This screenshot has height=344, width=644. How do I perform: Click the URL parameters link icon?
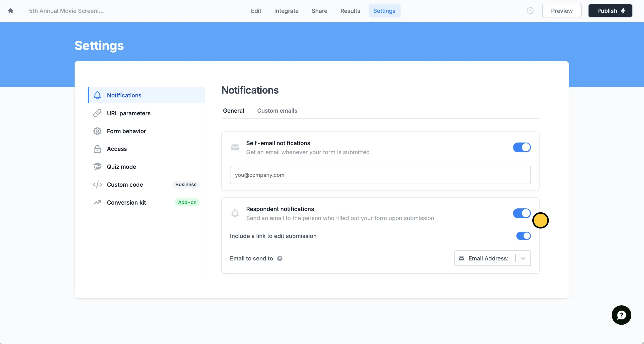[97, 113]
